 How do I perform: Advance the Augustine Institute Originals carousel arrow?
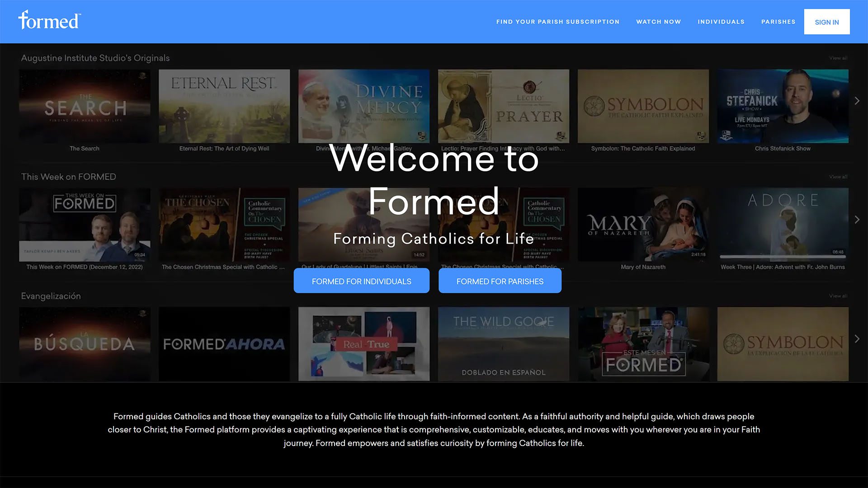tap(857, 101)
